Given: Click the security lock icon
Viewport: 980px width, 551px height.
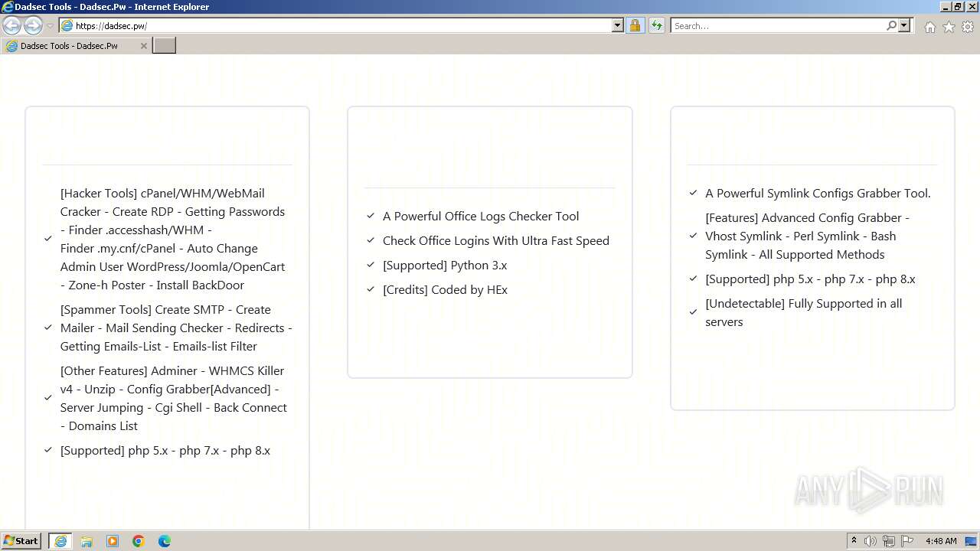Looking at the screenshot, I should [635, 25].
